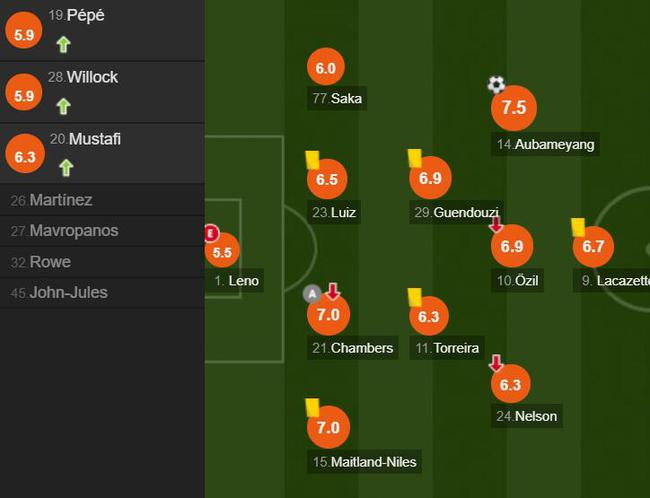650x498 pixels.
Task: Click the green sub-on arrow under Mustafi
Action: (x=64, y=167)
